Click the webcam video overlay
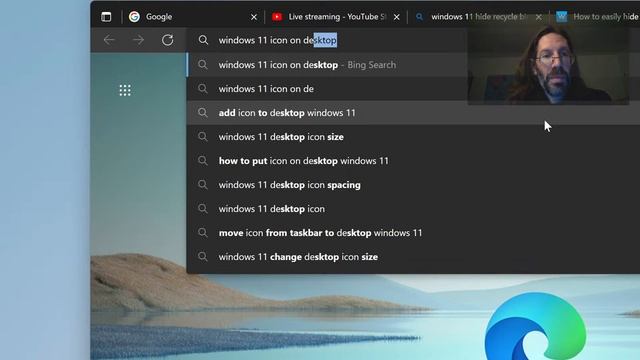Screen dimensions: 640x360 coord(548,64)
